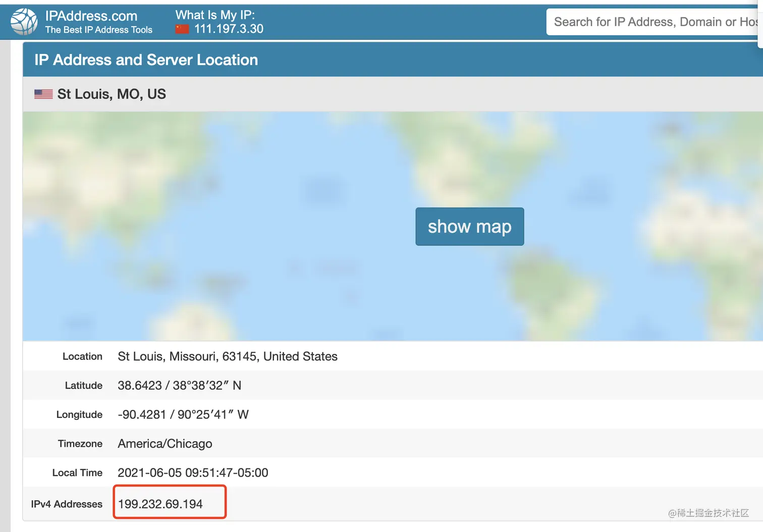The width and height of the screenshot is (763, 532).
Task: Focus the IP Address, Domain search field
Action: click(655, 22)
